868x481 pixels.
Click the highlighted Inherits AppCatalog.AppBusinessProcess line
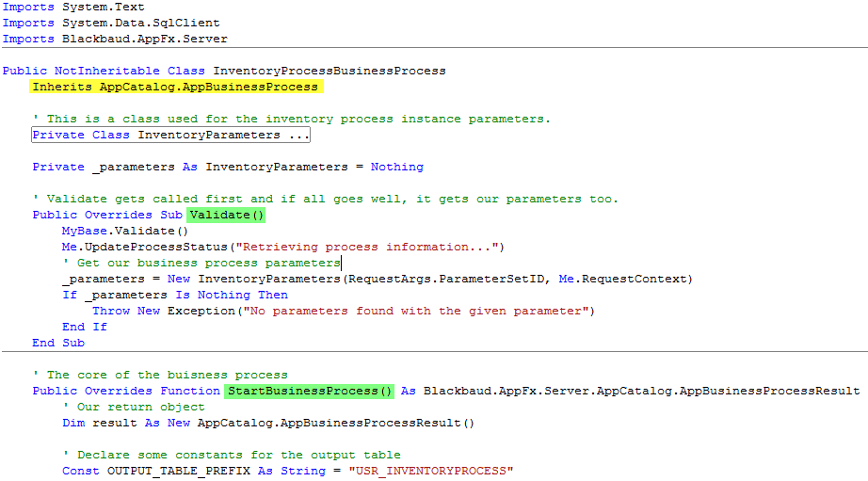point(176,87)
